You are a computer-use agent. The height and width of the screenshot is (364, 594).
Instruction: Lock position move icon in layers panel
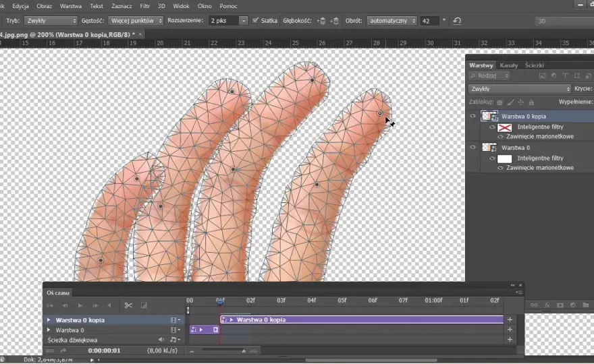521,102
